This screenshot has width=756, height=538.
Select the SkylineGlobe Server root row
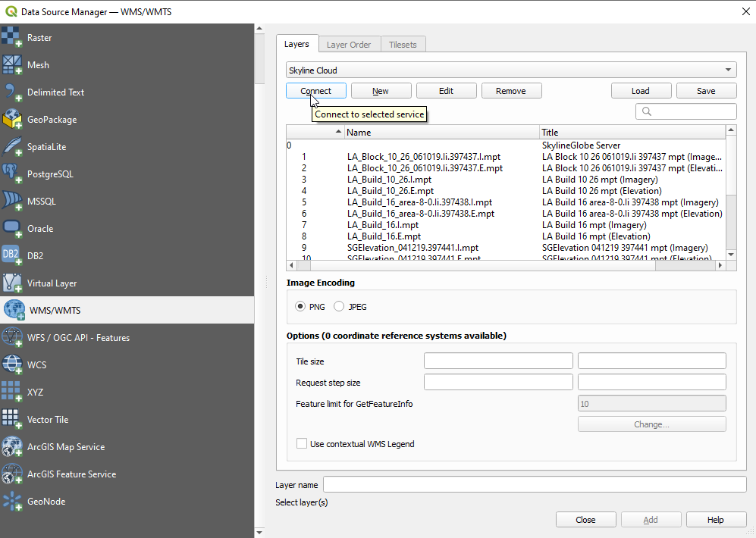coord(505,145)
